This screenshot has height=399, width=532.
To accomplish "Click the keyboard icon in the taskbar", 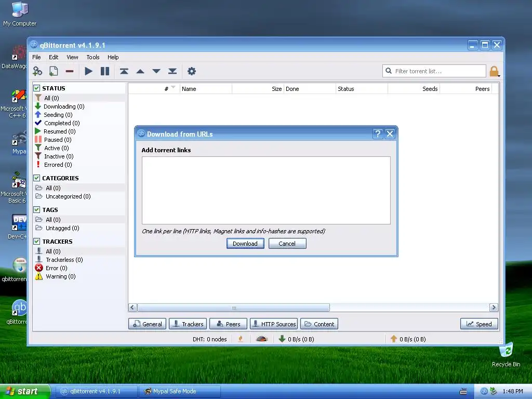I will click(463, 392).
